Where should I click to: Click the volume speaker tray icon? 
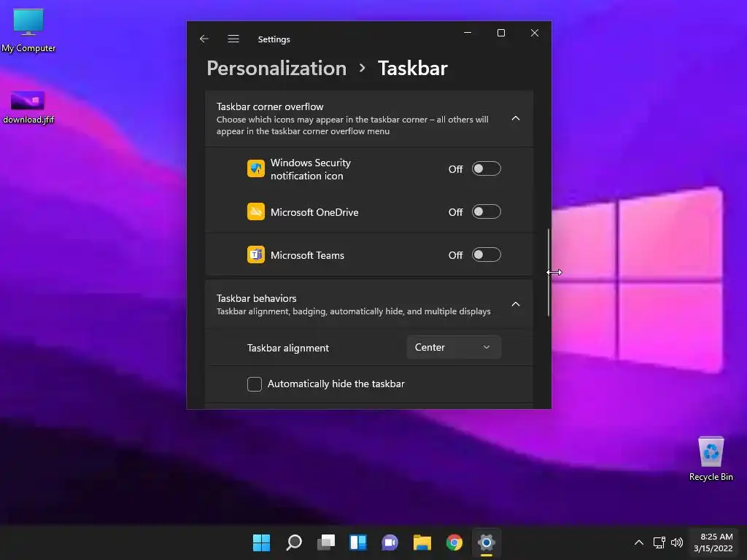click(x=677, y=542)
